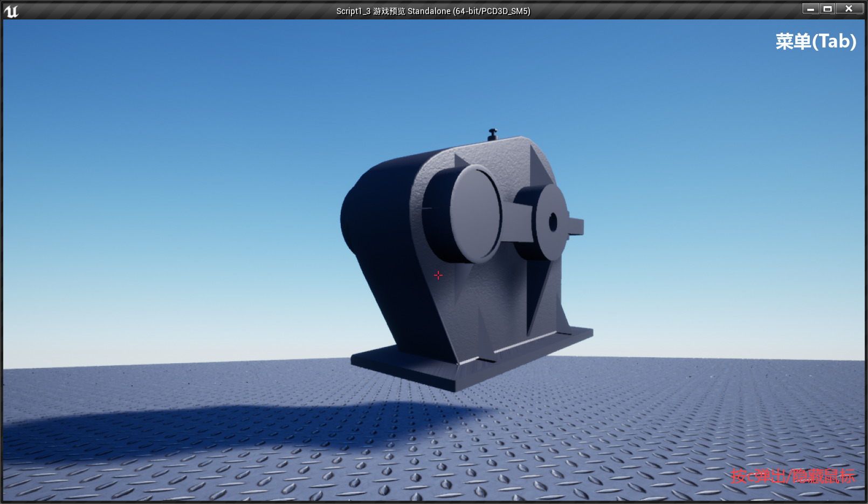Click the red crosshair in viewport
The width and height of the screenshot is (868, 504).
pyautogui.click(x=438, y=275)
